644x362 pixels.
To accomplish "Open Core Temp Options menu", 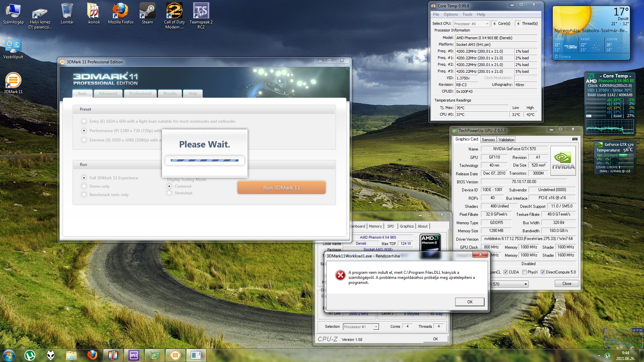I will (450, 14).
